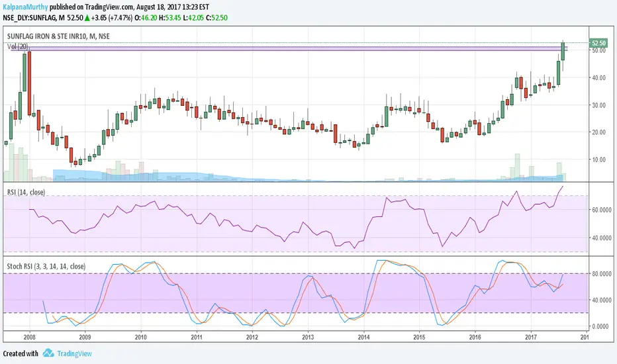Click the Vol (20) indicator label

(17, 46)
